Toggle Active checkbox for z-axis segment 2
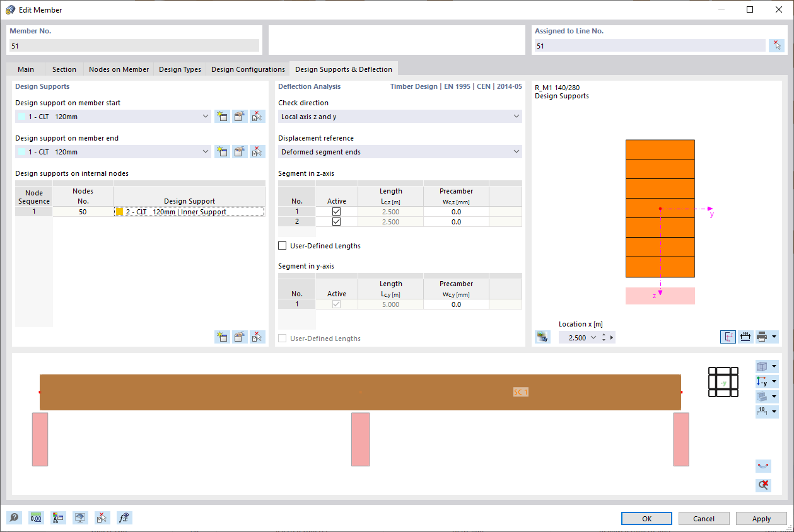Screen dimensions: 794x532 (336, 222)
